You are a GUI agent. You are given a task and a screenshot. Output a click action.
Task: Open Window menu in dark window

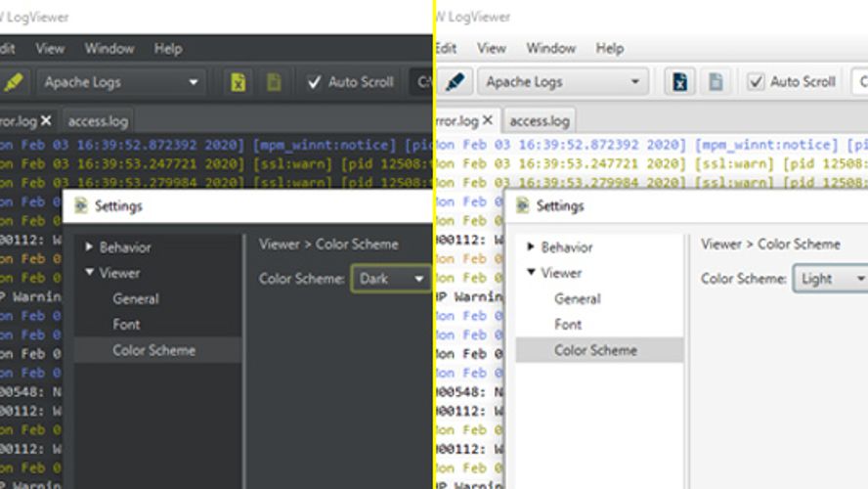pyautogui.click(x=109, y=49)
